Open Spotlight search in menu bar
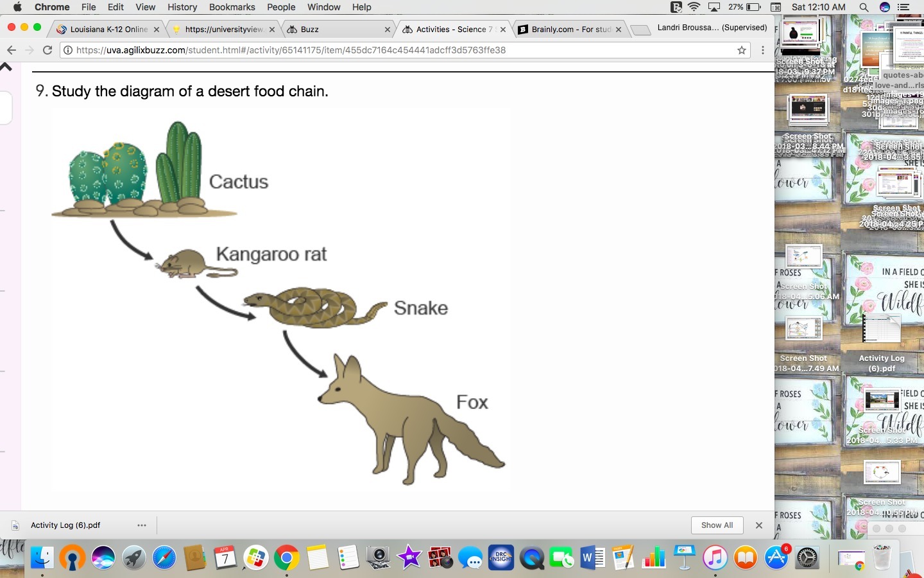Screen dimensions: 924x578 pyautogui.click(x=864, y=7)
